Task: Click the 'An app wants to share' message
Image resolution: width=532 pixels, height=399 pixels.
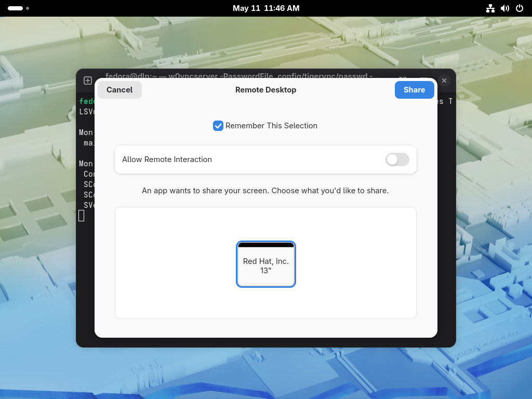Action: (x=265, y=191)
